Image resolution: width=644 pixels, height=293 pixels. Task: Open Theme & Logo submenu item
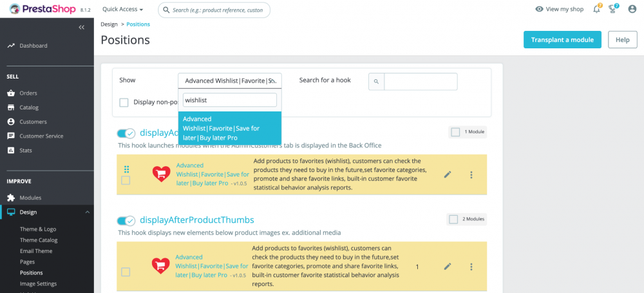38,229
